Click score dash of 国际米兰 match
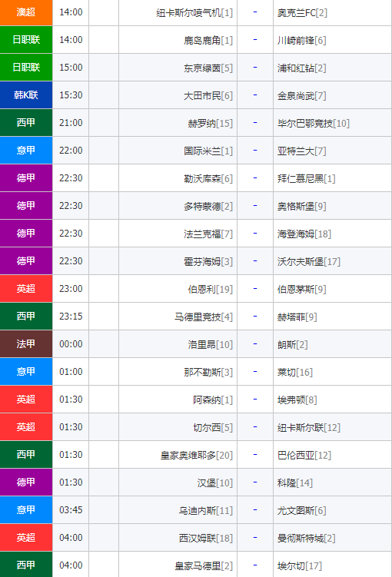This screenshot has width=392, height=577. (255, 151)
